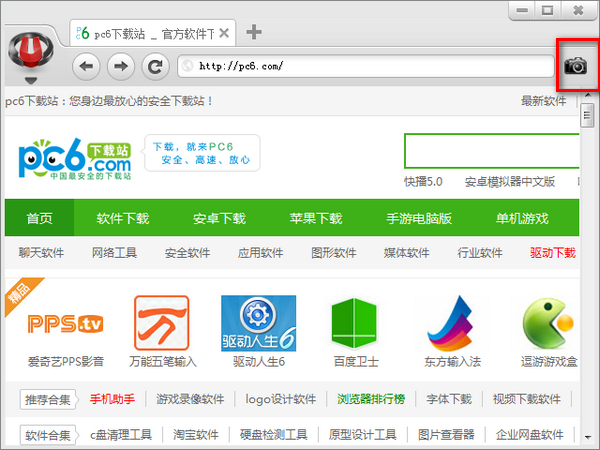600x450 pixels.
Task: Click the scrollbar down arrow
Action: [588, 437]
